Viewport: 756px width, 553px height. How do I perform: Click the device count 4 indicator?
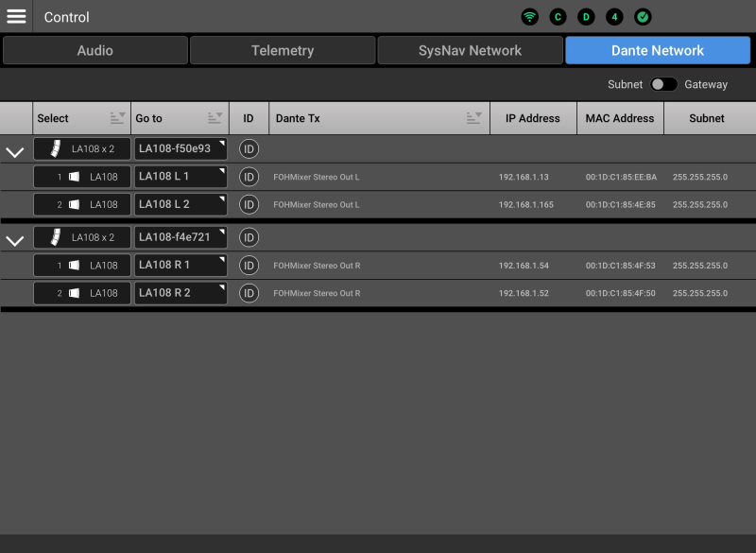[x=614, y=17]
